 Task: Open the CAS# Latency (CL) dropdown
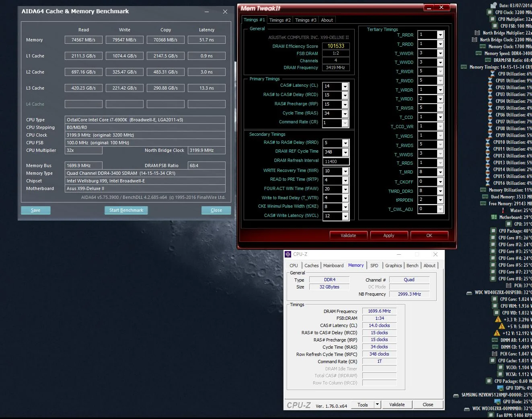tap(345, 86)
